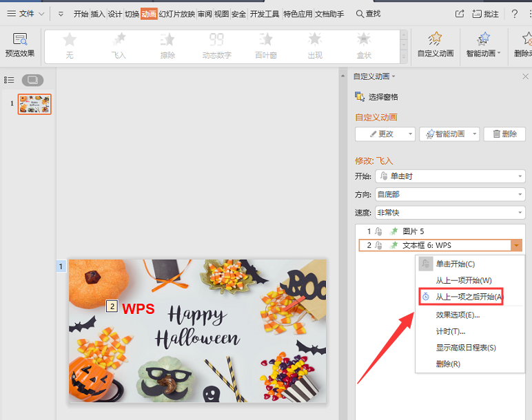Open the 选择窗格 selection pane
Viewport: 532px width, 420px height.
(x=376, y=97)
